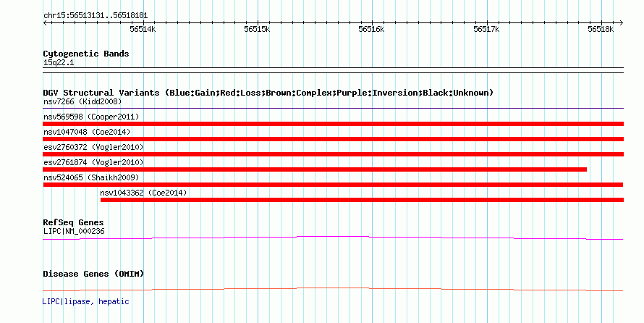Click the red esv2761874 loss bar
This screenshot has height=323, width=644.
click(315, 169)
